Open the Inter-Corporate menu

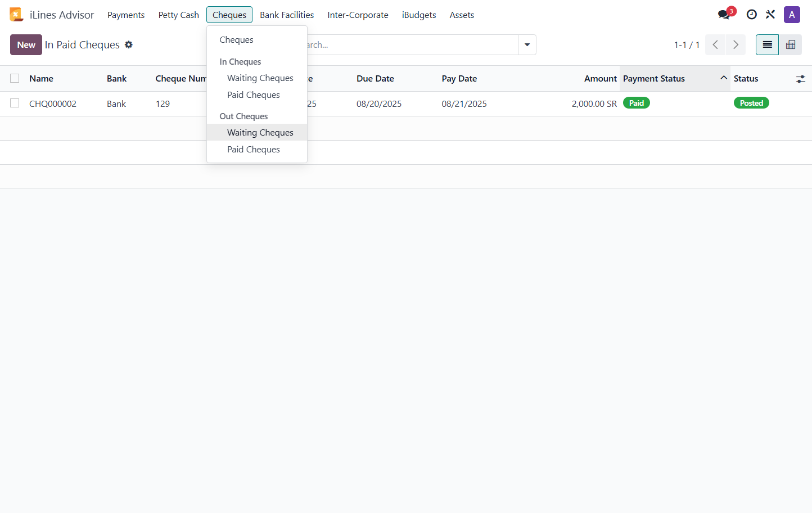click(x=358, y=15)
